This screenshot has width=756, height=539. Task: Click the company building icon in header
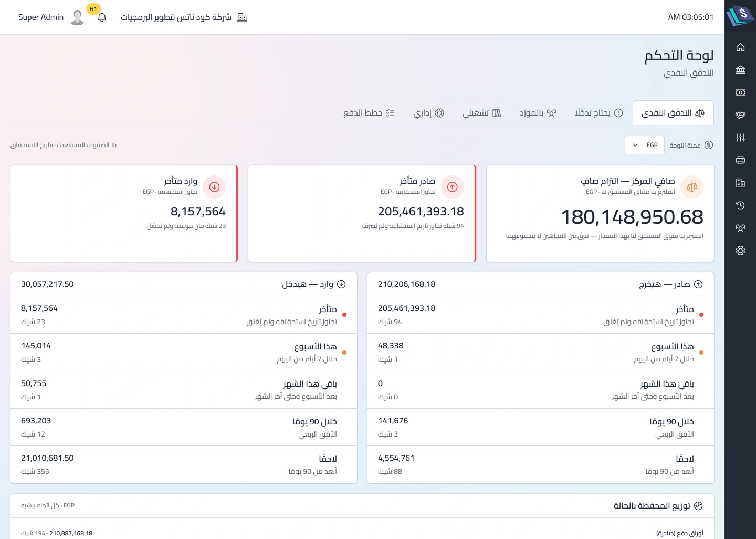point(242,17)
